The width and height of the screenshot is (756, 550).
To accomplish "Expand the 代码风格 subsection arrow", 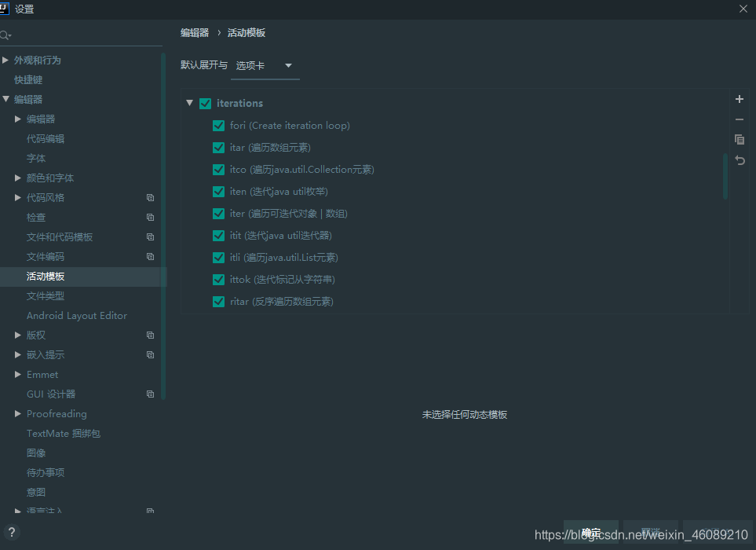I will 18,197.
